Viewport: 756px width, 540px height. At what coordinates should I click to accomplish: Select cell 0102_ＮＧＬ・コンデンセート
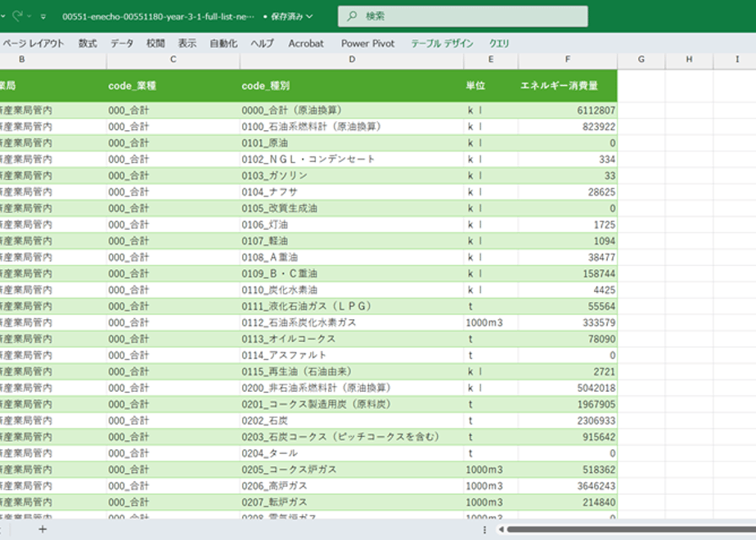352,159
